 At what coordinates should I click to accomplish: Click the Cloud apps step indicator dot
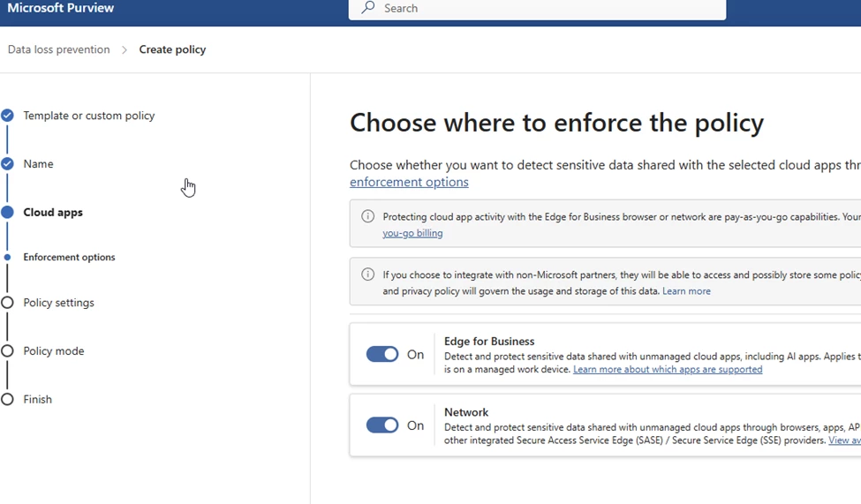coord(7,212)
